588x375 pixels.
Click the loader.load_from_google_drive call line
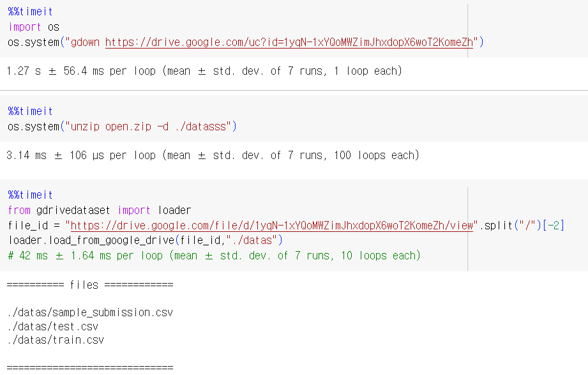(146, 240)
